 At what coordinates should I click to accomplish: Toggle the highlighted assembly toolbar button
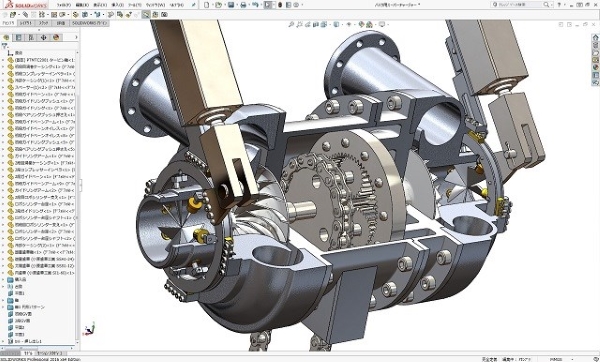(x=146, y=15)
